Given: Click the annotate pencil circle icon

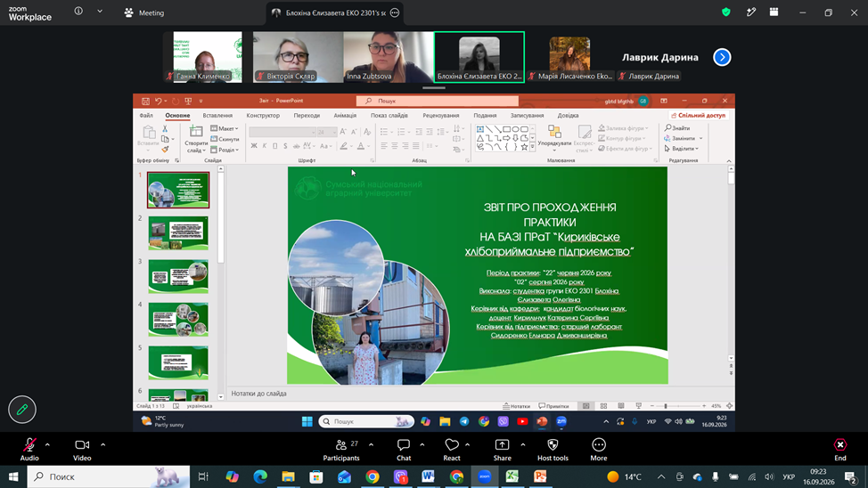Looking at the screenshot, I should (22, 410).
